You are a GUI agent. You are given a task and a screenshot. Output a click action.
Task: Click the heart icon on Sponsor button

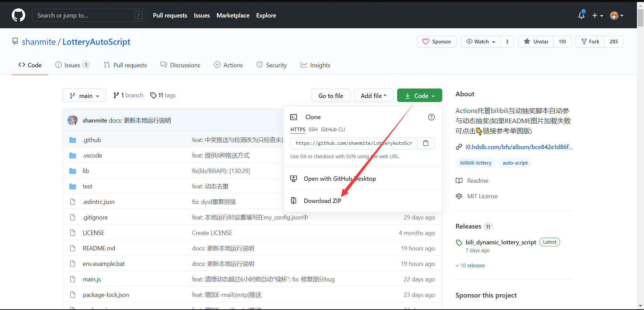426,41
